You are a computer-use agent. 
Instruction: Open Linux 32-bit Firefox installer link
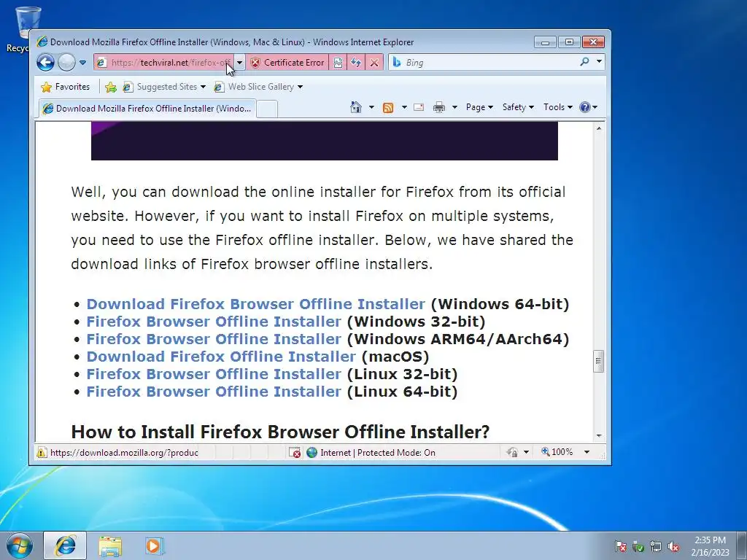coord(214,374)
